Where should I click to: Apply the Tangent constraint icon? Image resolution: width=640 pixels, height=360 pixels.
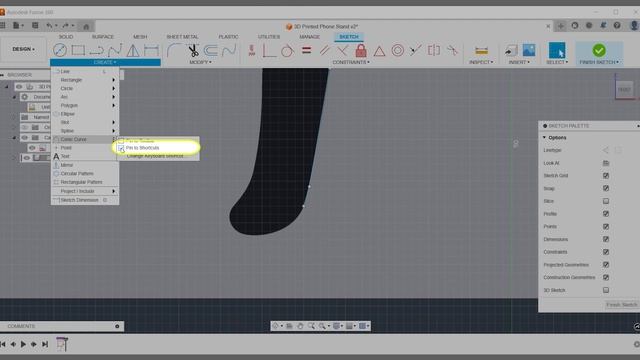[287, 51]
